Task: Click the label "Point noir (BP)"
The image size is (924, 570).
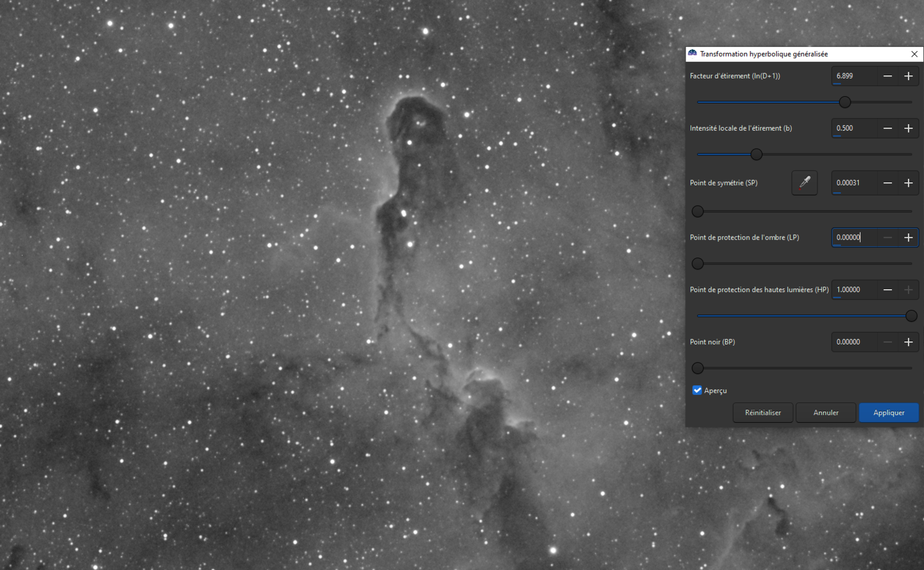Action: coord(712,342)
